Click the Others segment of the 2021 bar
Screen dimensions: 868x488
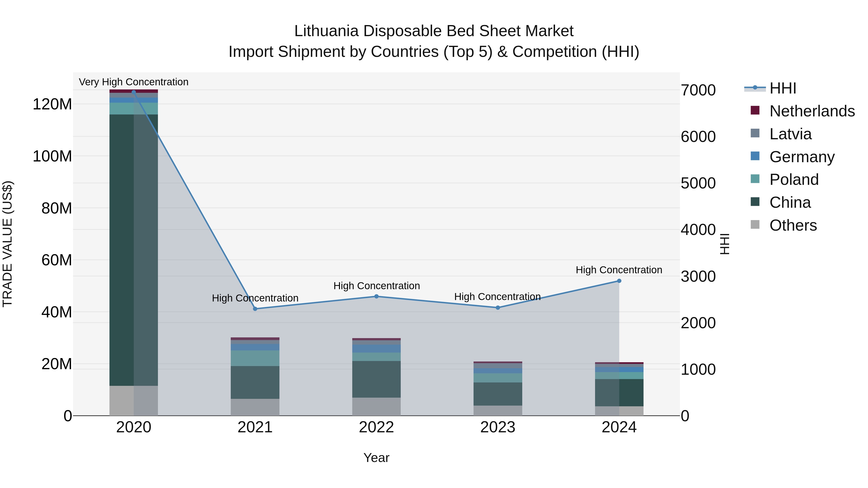point(255,407)
